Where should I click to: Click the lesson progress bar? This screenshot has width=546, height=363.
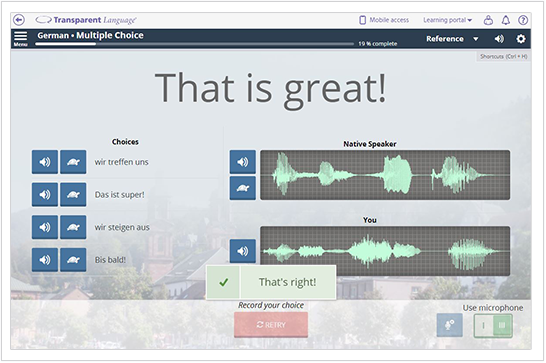pos(194,44)
